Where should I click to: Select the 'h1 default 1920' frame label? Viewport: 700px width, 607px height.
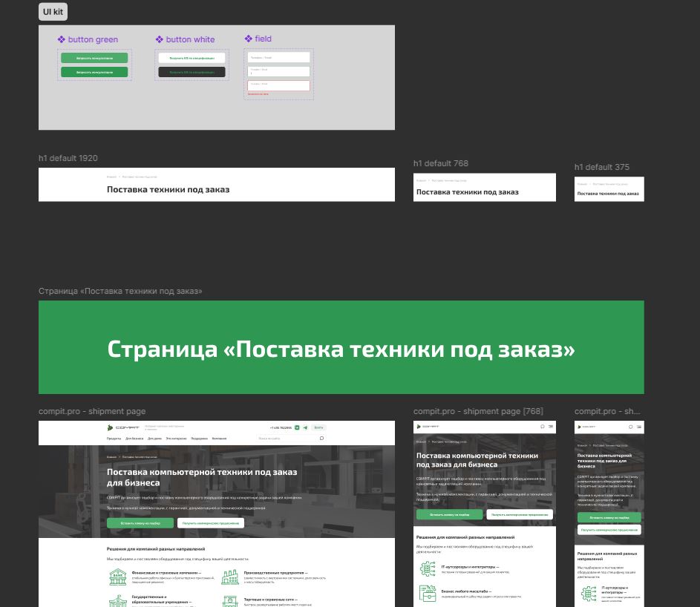click(68, 158)
